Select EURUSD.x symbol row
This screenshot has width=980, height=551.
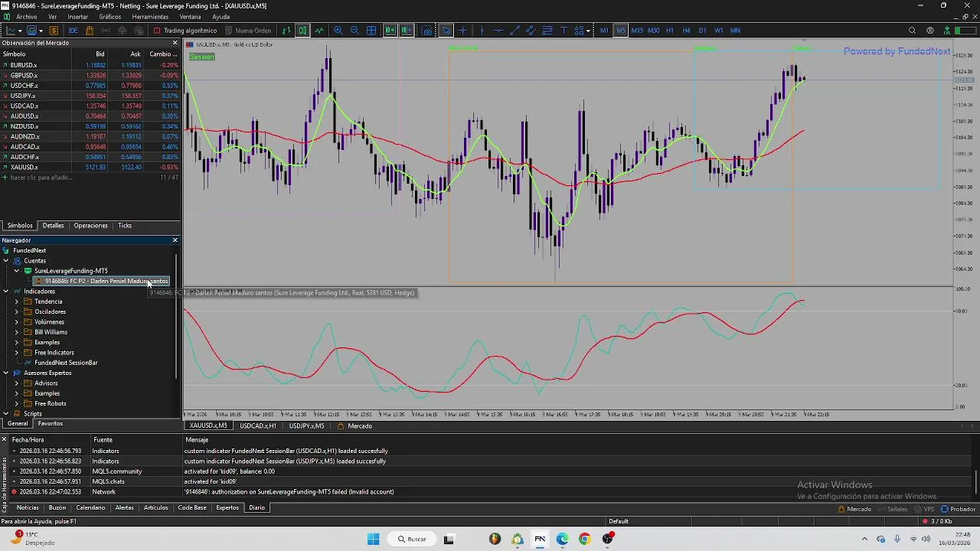(90, 65)
